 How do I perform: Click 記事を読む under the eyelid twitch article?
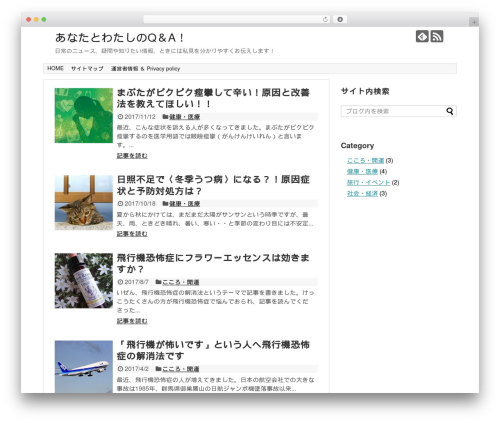132,156
